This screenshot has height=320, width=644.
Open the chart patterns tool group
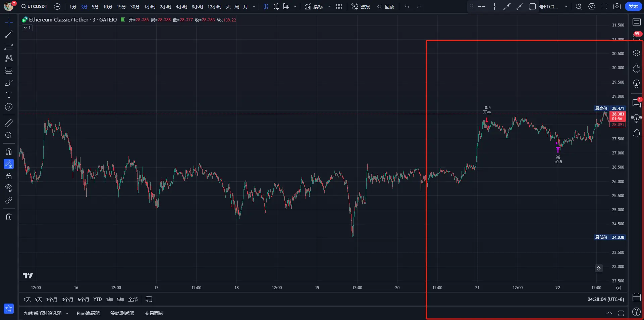9,58
